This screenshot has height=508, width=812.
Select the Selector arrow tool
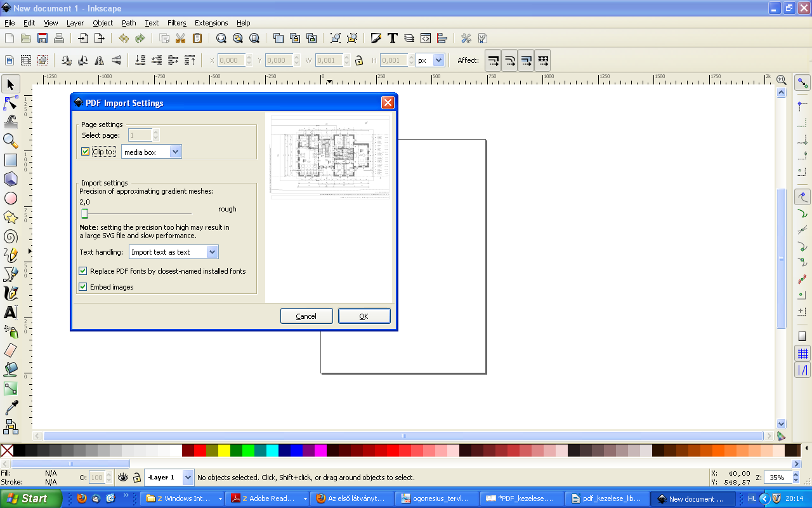(x=10, y=84)
